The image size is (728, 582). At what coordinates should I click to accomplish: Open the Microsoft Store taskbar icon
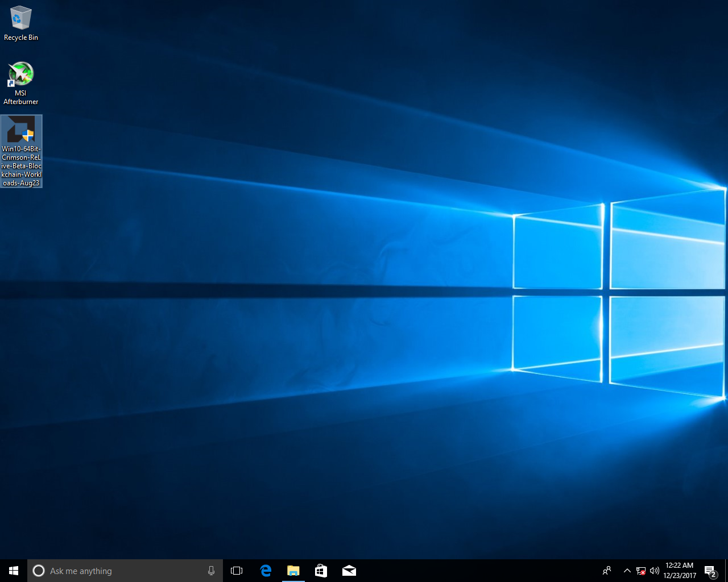point(321,571)
